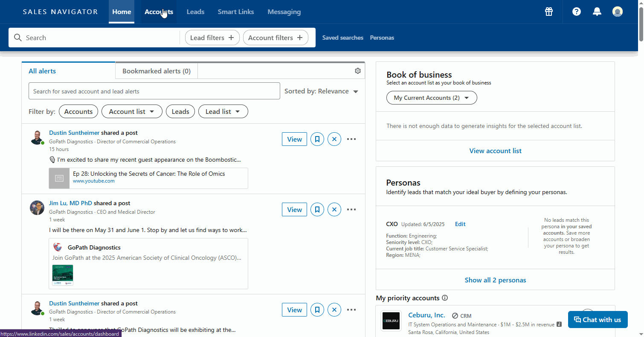Screen dimensions: 644x337
Task: Dismiss Dustin Suntheimer's 1 week alert
Action: (x=334, y=310)
